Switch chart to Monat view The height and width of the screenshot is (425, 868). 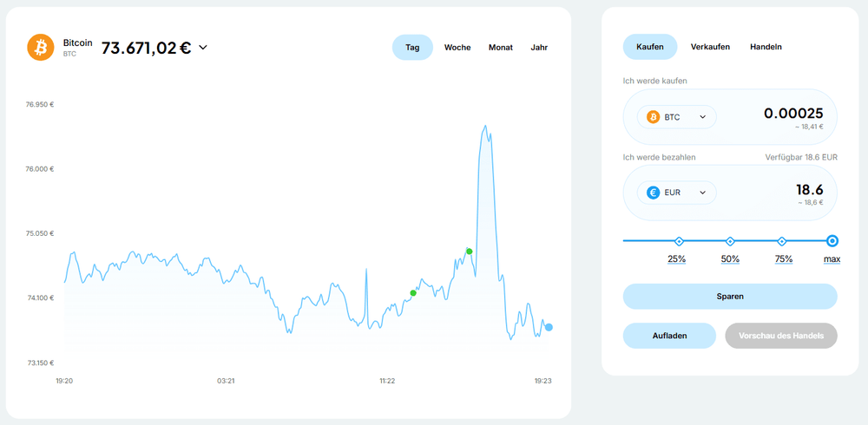click(x=501, y=48)
